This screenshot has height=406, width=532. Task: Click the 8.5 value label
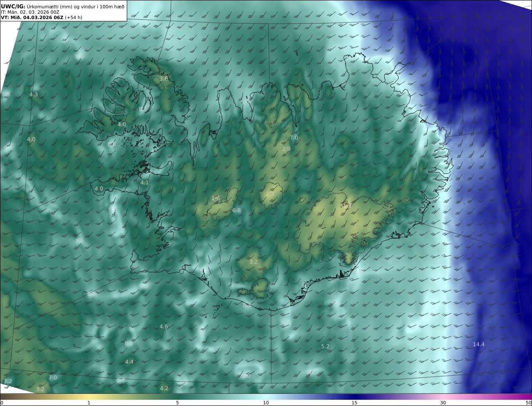point(129,343)
